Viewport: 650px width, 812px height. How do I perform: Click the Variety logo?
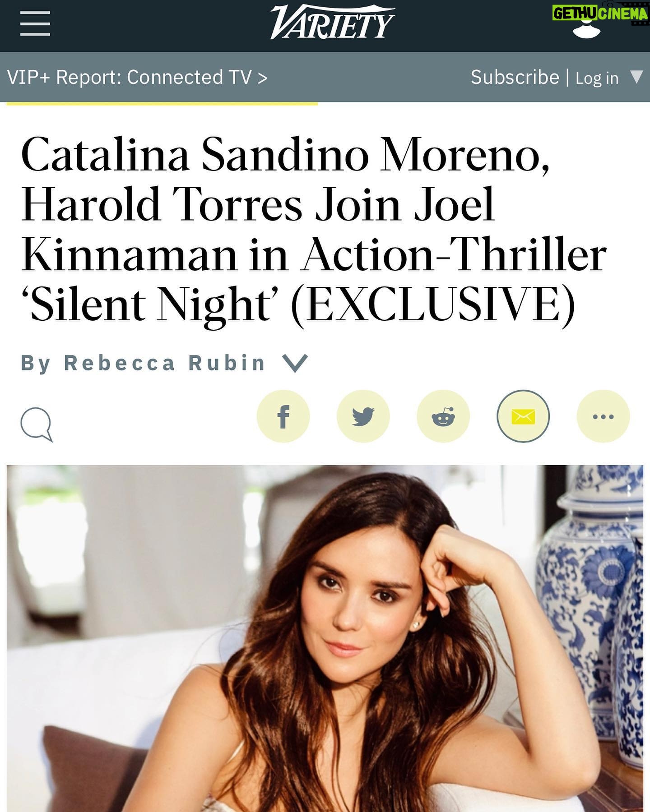332,22
